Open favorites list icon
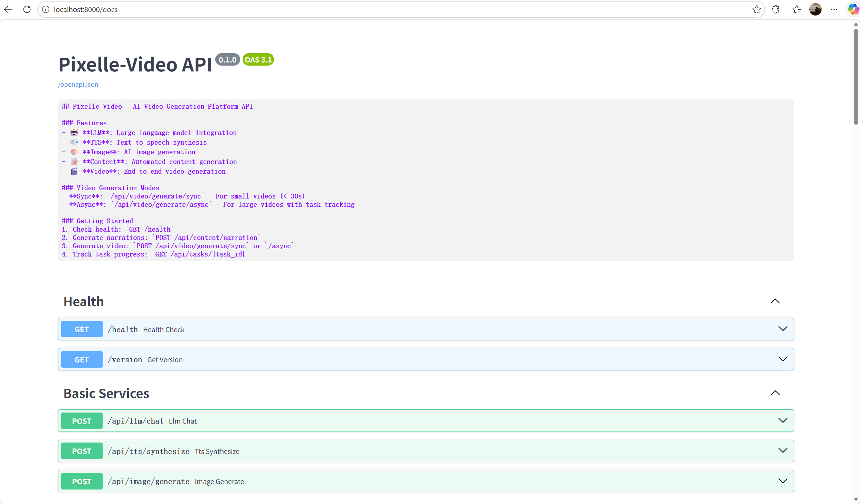The image size is (860, 504). coord(797,9)
